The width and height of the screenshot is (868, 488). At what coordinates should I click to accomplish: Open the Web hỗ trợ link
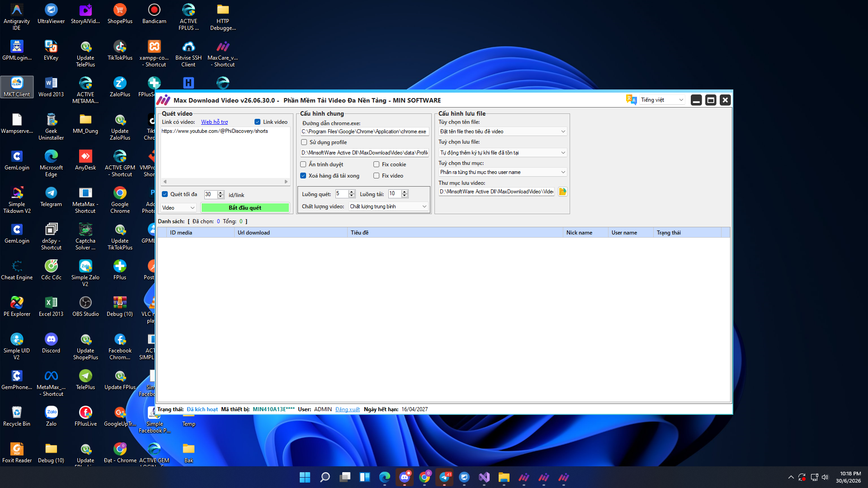214,122
